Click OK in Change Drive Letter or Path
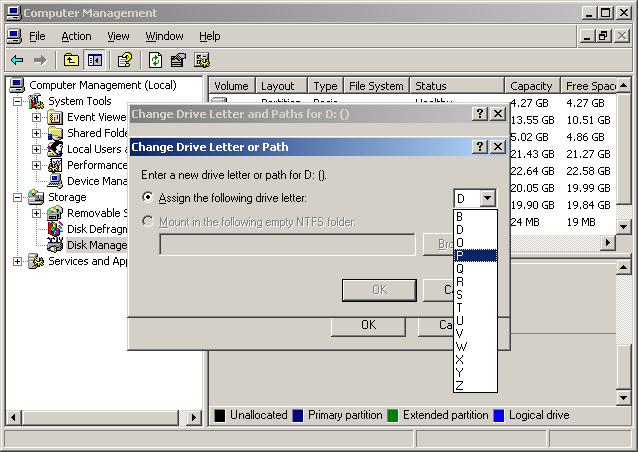This screenshot has height=452, width=638. pyautogui.click(x=379, y=290)
